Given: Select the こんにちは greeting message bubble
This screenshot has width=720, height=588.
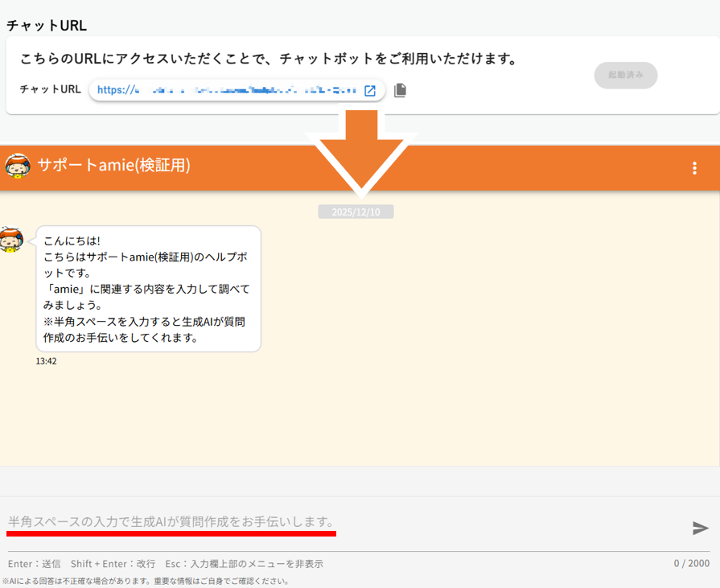Looking at the screenshot, I should pos(148,289).
